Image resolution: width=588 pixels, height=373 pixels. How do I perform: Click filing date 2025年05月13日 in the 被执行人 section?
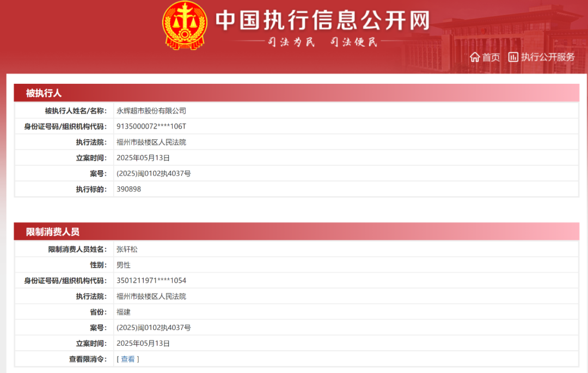[x=143, y=158]
